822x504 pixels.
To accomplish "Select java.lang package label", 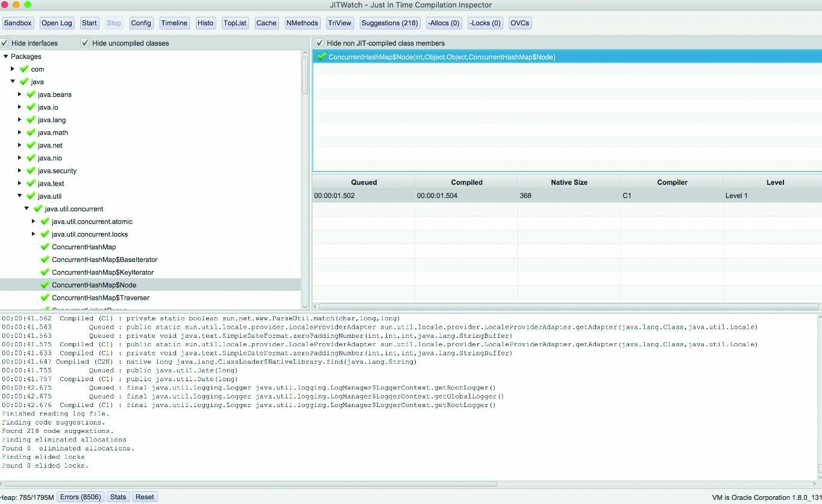I will click(52, 120).
